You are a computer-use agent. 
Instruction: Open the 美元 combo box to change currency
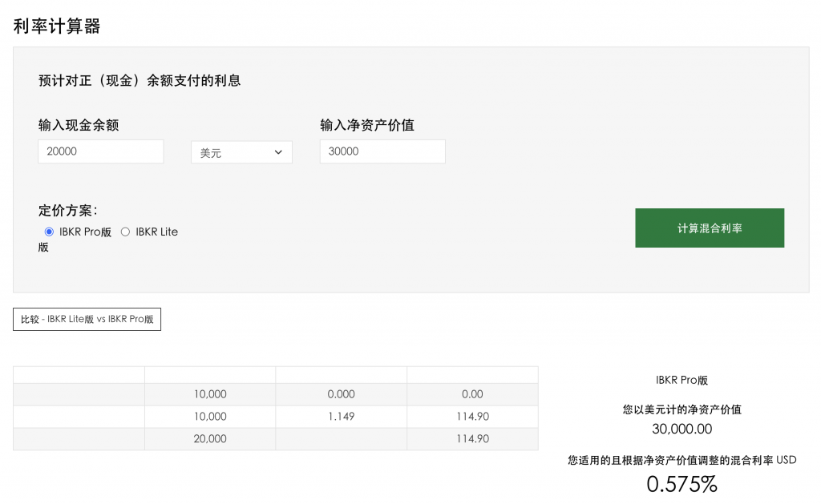[x=241, y=151]
